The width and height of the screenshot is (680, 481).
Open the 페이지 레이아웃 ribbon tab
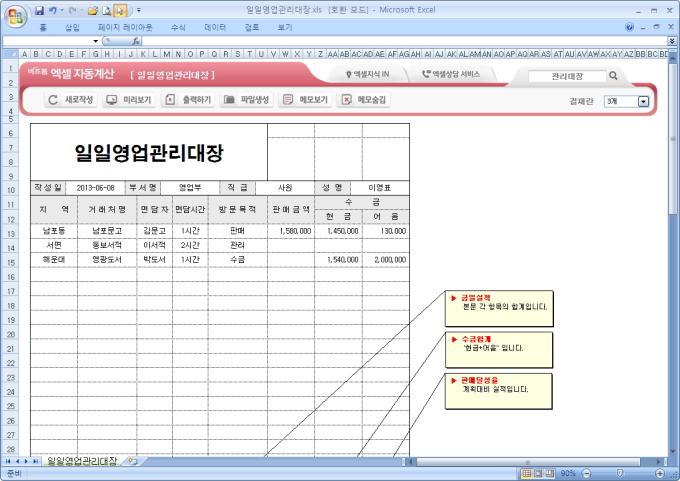[125, 27]
